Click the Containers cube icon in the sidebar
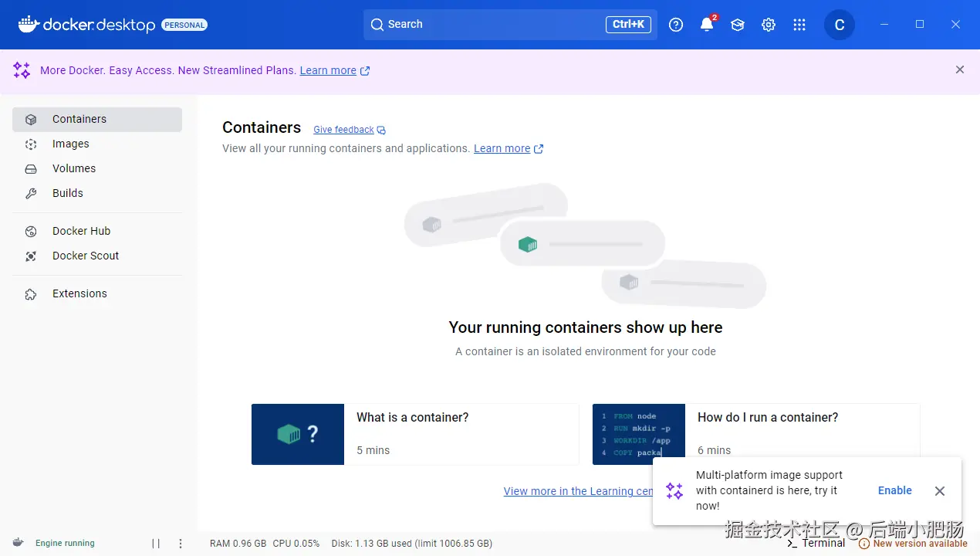Image resolution: width=980 pixels, height=556 pixels. (31, 120)
